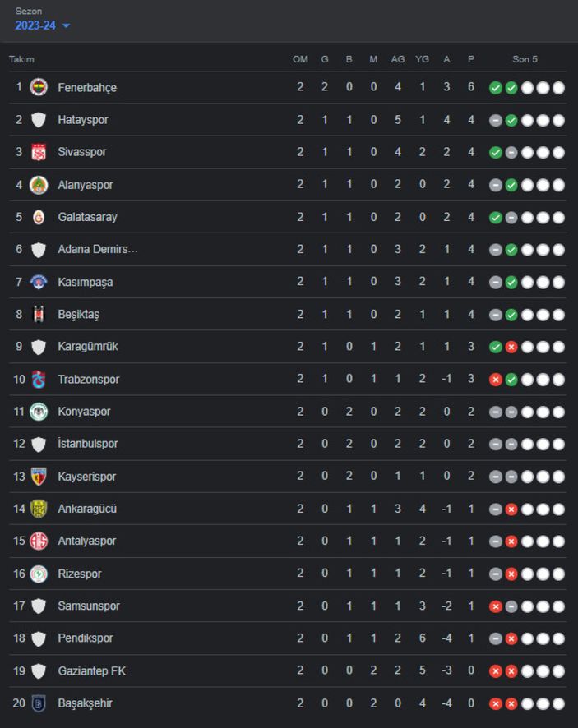Click the Son 5 column header

pyautogui.click(x=525, y=59)
